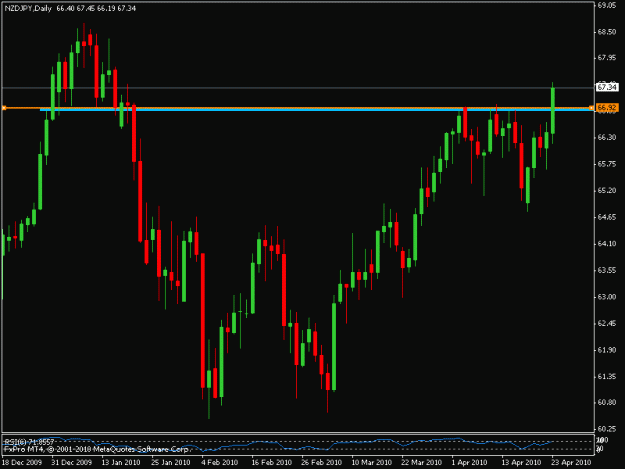Viewport: 625px width, 469px height.
Task: Click the 31 Dec 2009 date label
Action: pos(72,462)
